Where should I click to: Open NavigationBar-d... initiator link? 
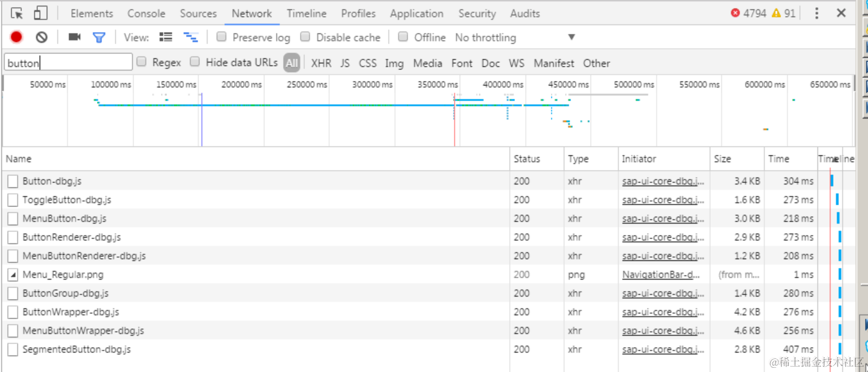tap(661, 275)
